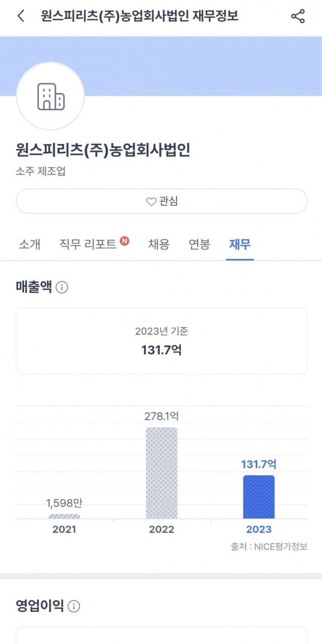Toggle the 관심 heart button

click(162, 201)
